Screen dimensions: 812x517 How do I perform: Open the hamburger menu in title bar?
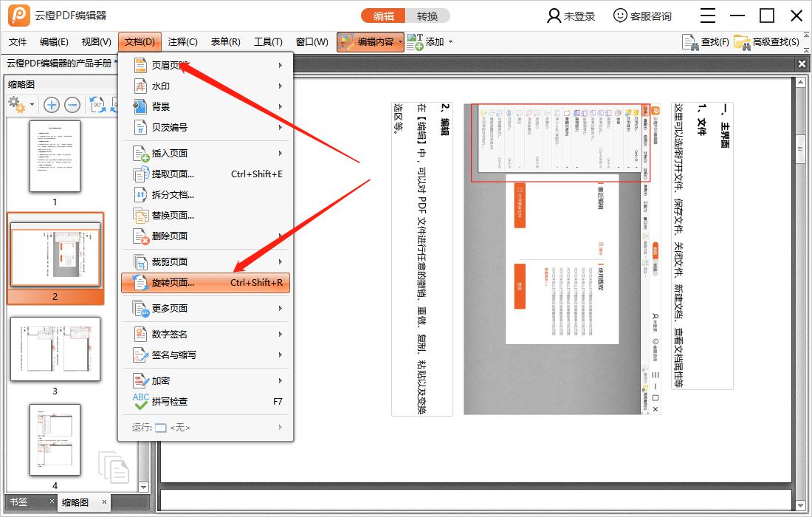tap(708, 16)
